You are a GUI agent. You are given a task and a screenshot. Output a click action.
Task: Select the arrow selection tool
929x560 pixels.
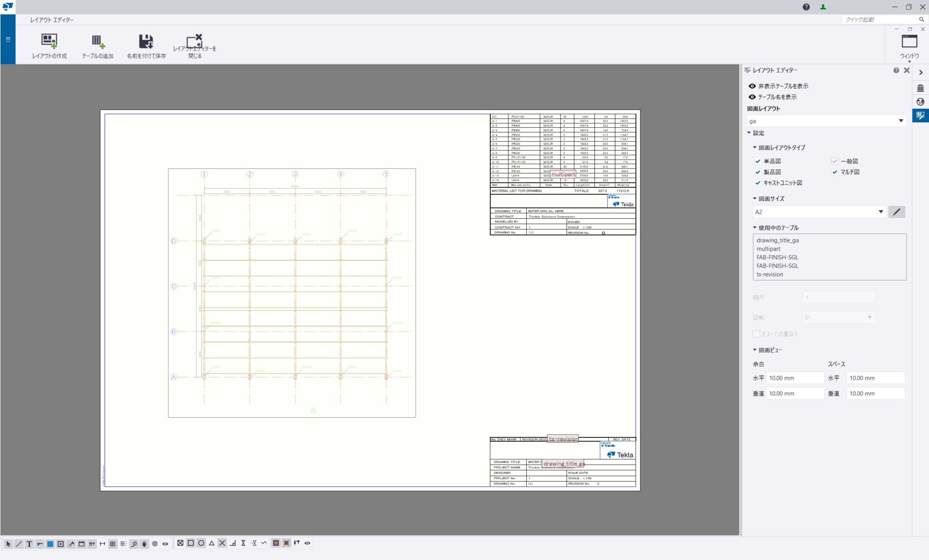tap(8, 543)
